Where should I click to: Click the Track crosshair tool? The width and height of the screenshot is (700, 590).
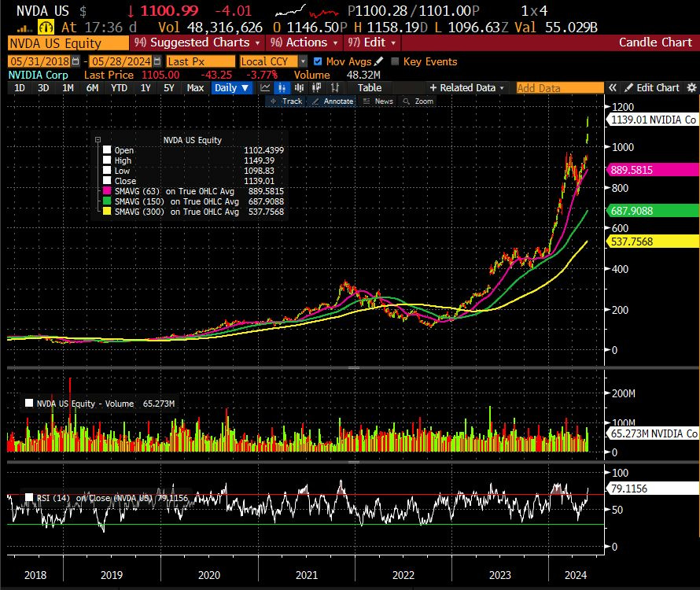(286, 101)
